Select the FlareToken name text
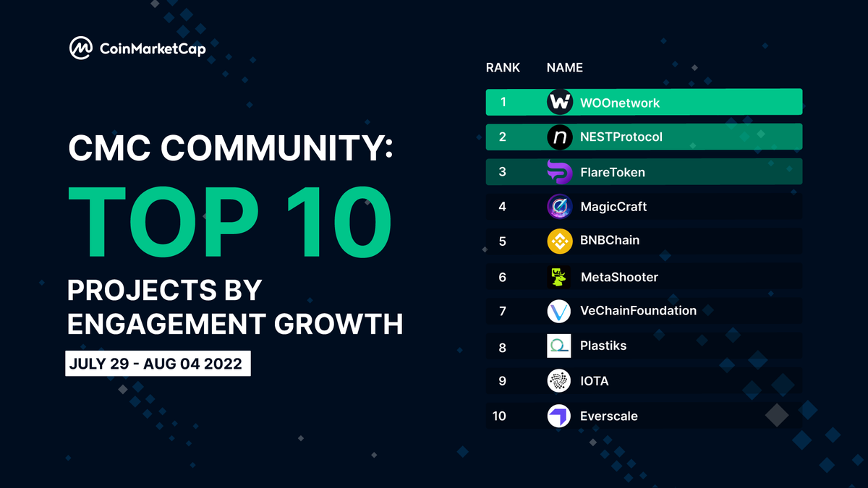Screen dimensions: 868x488 point(613,172)
